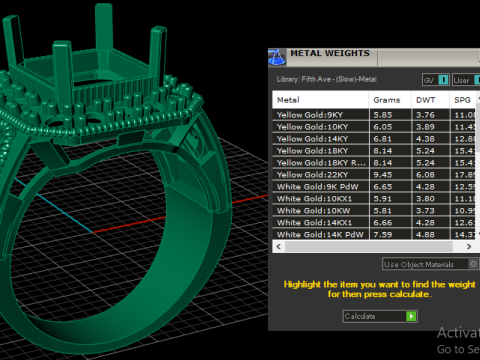Select White Gold:10KW row
480x360 pixels.
[374, 211]
